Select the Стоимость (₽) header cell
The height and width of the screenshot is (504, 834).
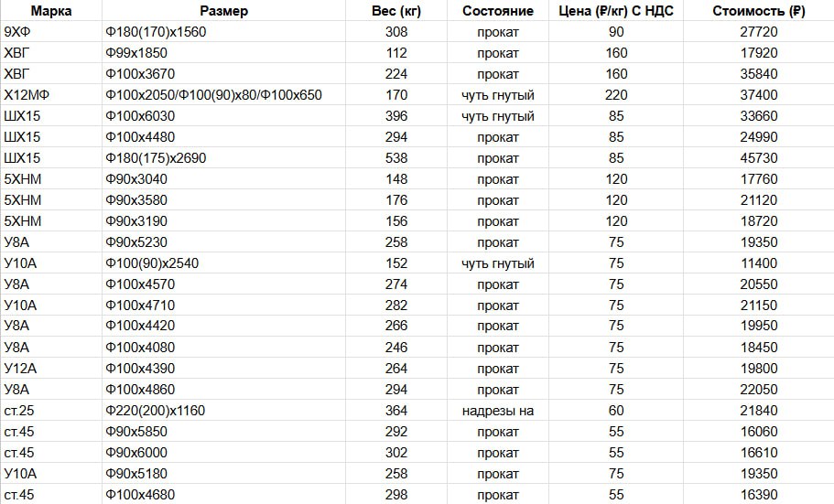coord(759,11)
